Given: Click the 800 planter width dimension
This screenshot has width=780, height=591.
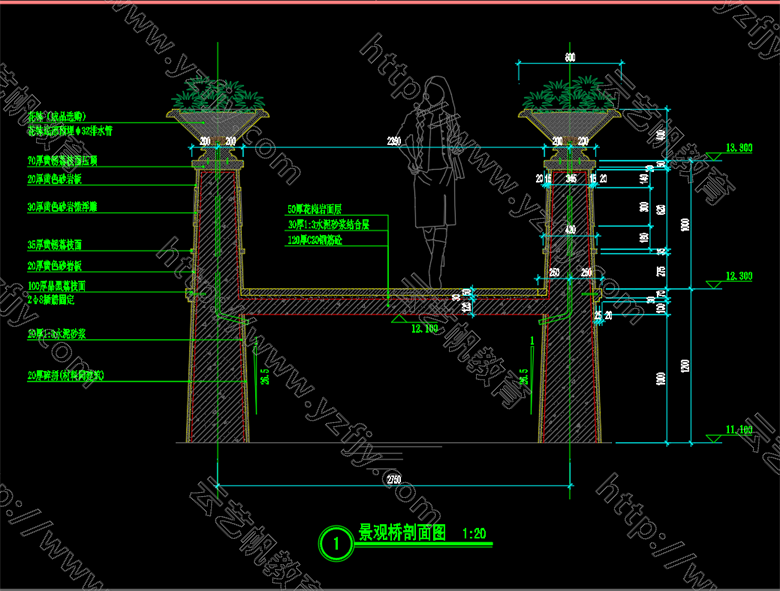Looking at the screenshot, I should coord(570,57).
